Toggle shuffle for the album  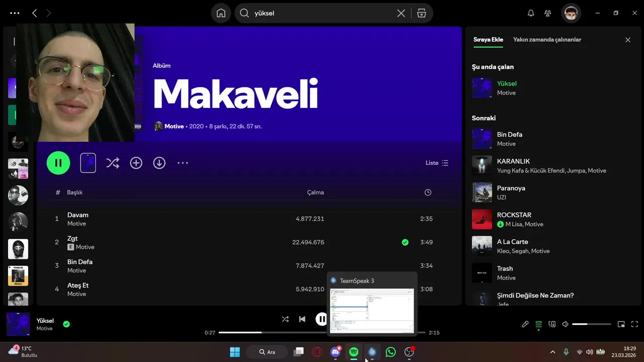(x=113, y=163)
